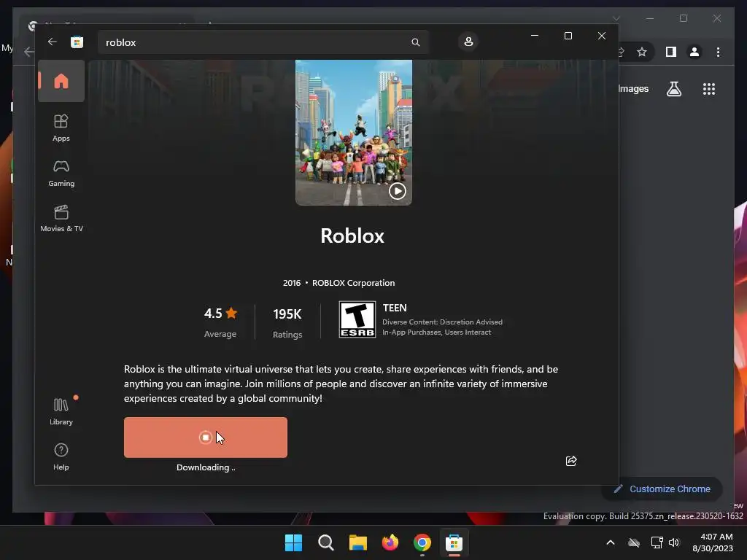This screenshot has width=747, height=560.
Task: Click the Roblox description text
Action: pos(341,384)
